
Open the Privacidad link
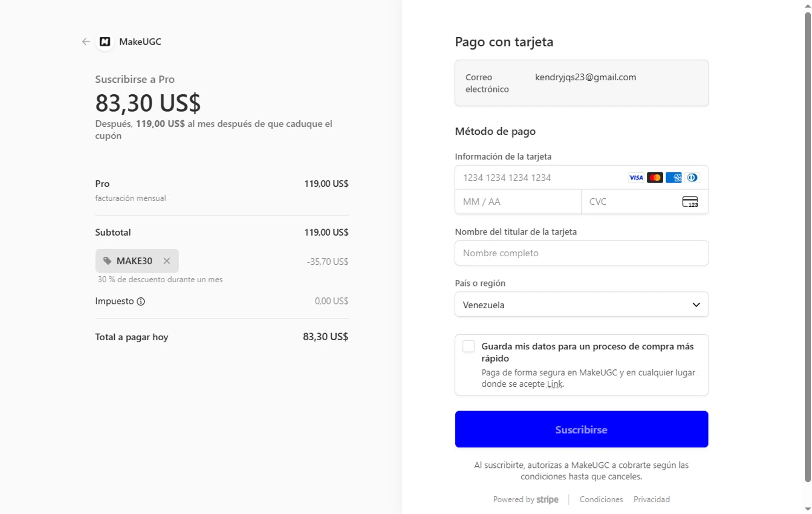(652, 499)
